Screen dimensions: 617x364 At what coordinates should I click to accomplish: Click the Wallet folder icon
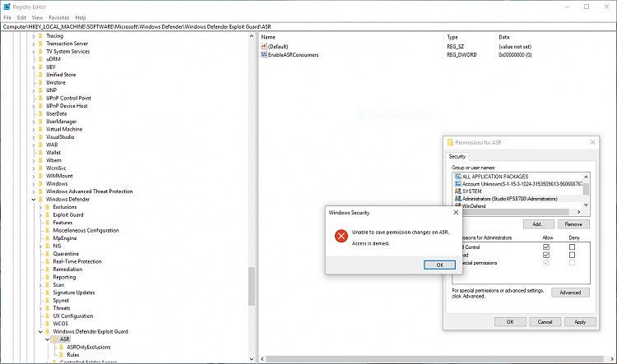[40, 153]
